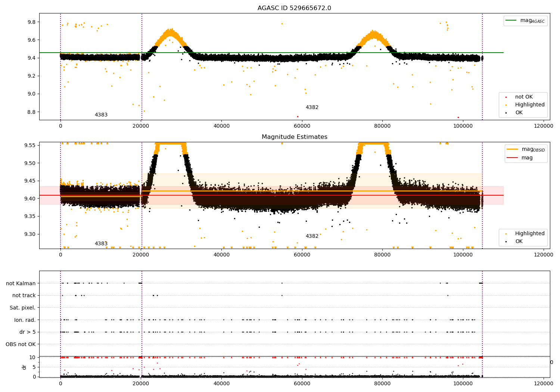Click the 9.30 y-axis tick of middle plot

coord(30,234)
